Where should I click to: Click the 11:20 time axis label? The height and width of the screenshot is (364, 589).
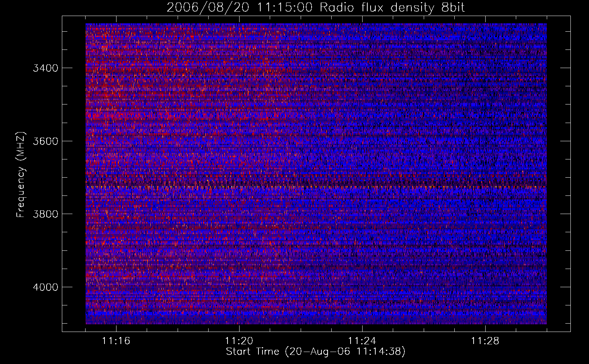(x=239, y=341)
